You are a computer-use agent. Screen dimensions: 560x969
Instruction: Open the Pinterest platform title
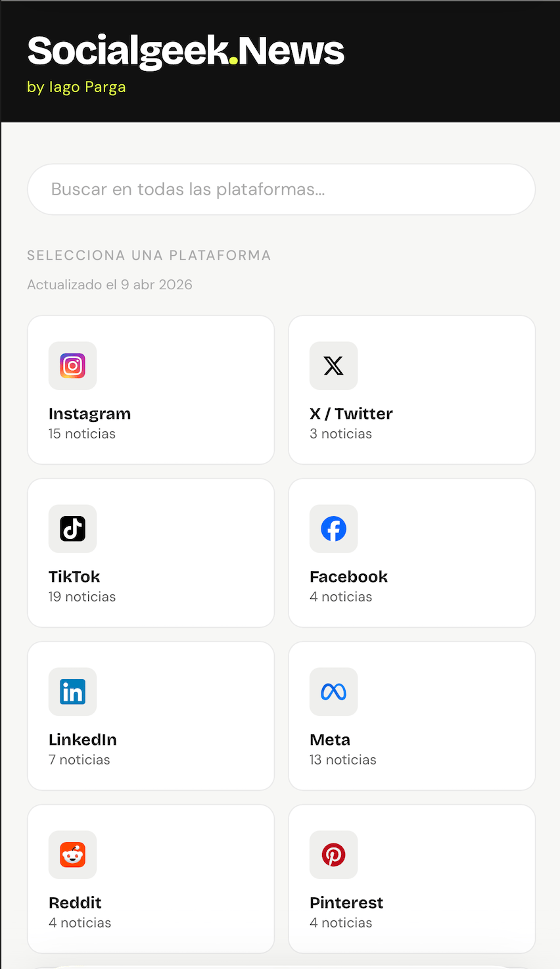tap(346, 903)
